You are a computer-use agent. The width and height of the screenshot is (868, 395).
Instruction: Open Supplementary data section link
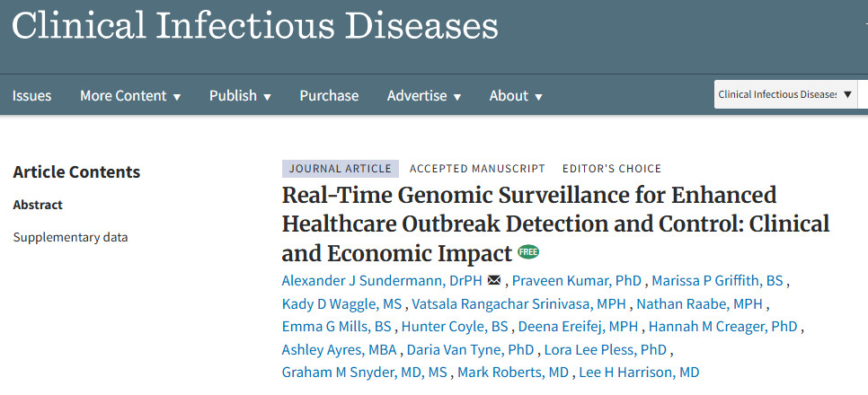[70, 237]
